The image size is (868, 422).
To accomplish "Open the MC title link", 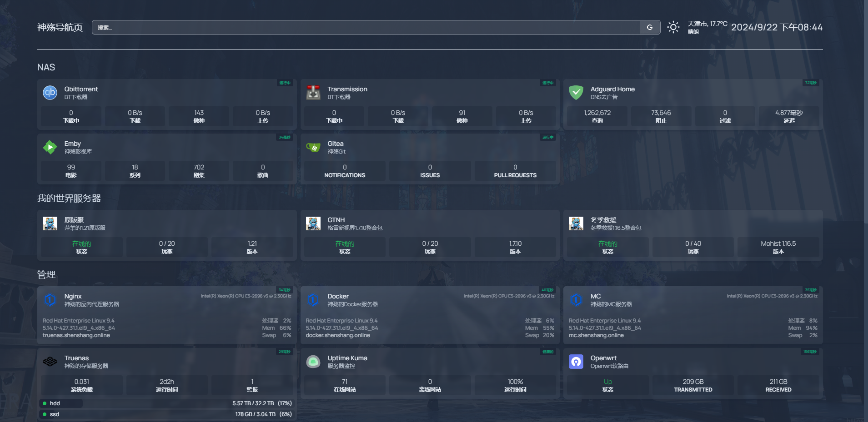I will (x=596, y=296).
